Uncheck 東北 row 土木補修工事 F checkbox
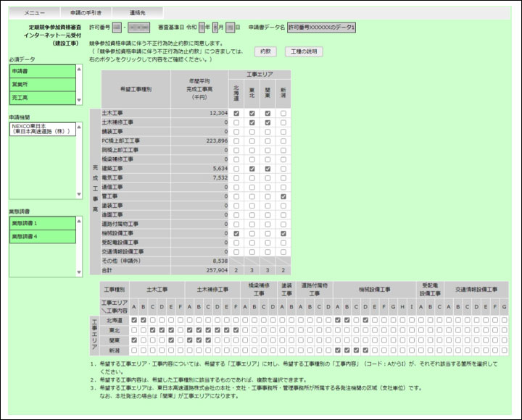 tap(236, 330)
